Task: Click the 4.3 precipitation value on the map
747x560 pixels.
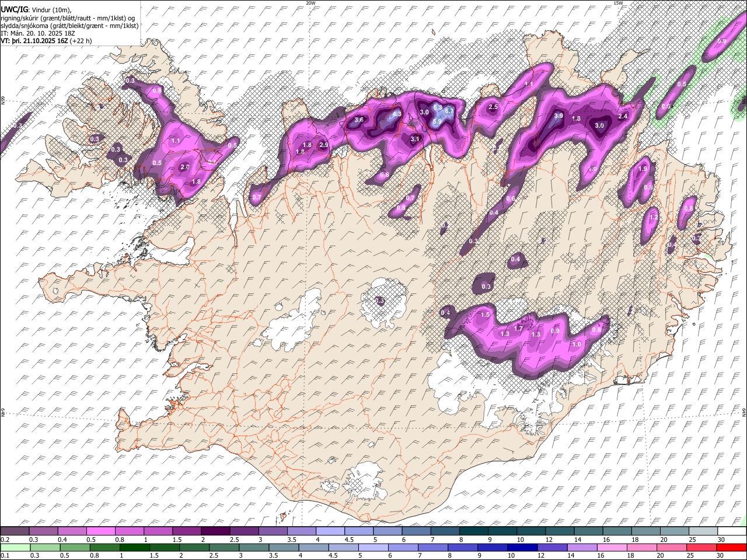Action: (x=397, y=114)
